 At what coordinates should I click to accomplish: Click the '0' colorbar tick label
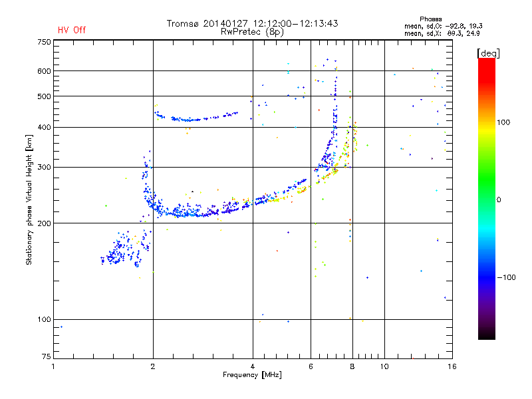[x=499, y=200]
